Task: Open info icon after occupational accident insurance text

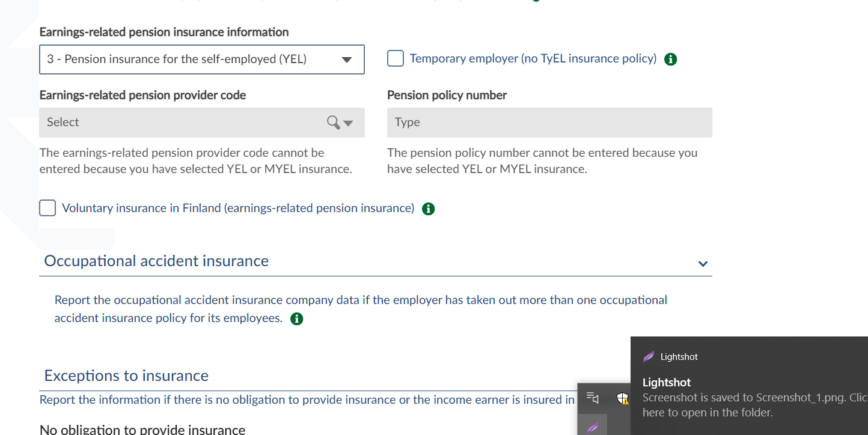Action: (x=296, y=319)
